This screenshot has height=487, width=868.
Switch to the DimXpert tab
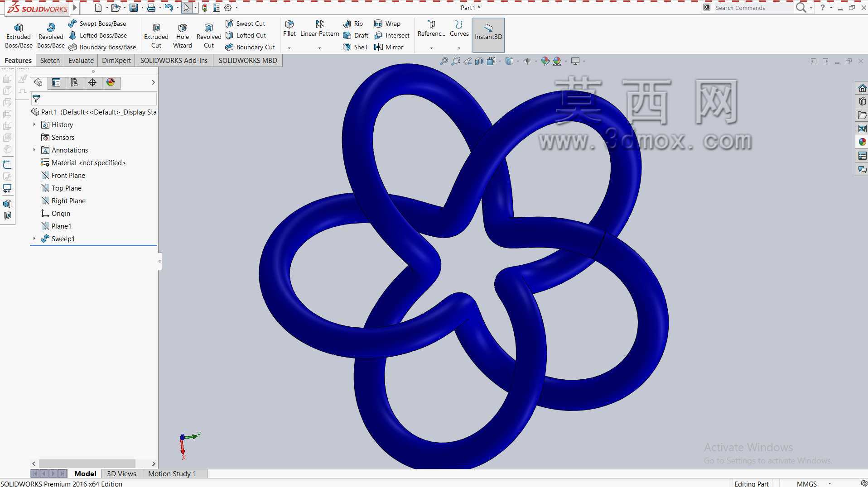116,60
